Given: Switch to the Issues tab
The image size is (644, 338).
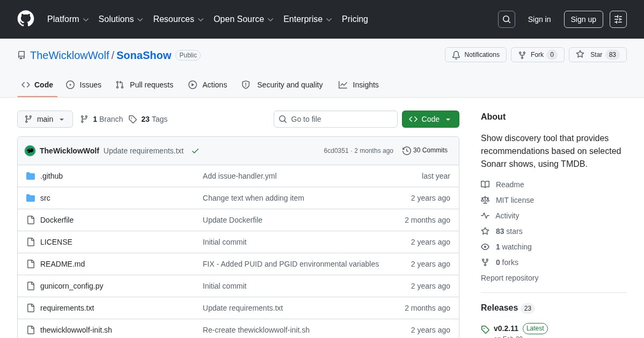Looking at the screenshot, I should tap(84, 85).
